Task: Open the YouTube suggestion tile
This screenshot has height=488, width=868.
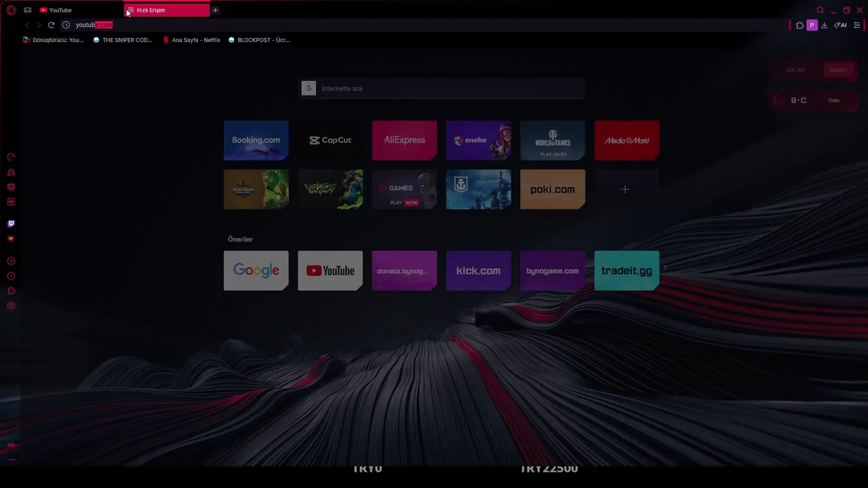Action: (x=330, y=270)
